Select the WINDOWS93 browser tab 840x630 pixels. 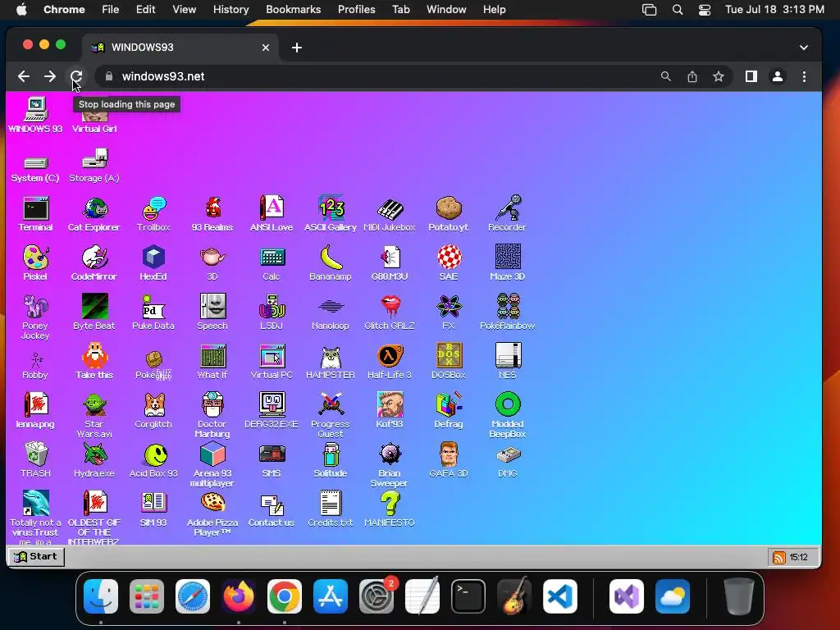tap(180, 47)
